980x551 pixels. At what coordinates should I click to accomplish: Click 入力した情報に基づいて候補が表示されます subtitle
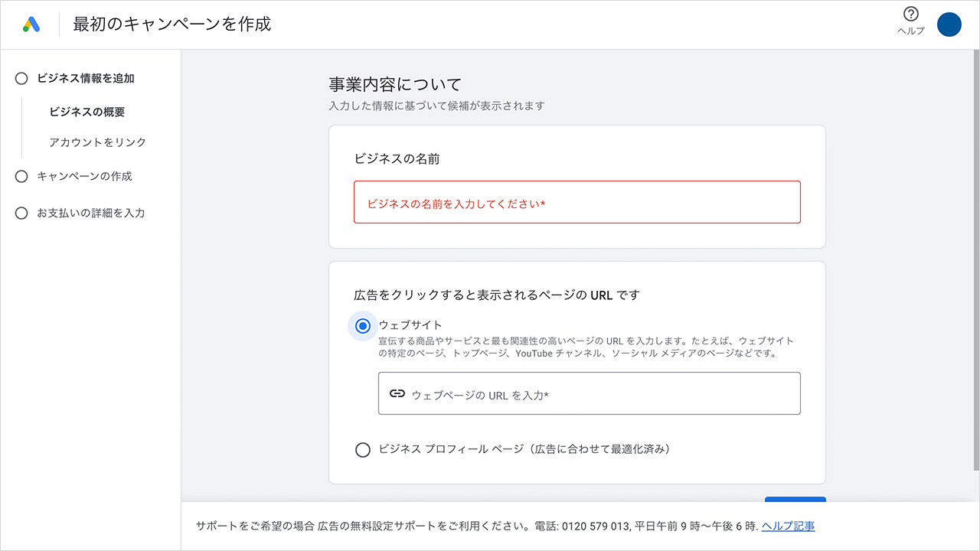tap(436, 106)
